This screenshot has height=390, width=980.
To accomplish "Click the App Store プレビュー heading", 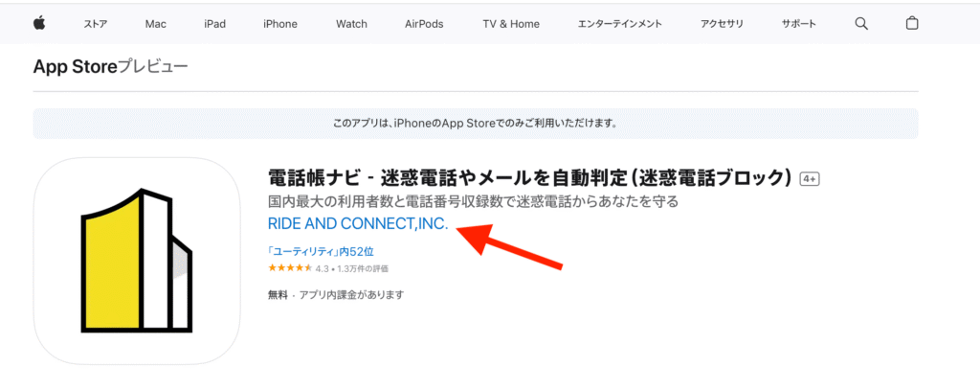I will tap(111, 66).
